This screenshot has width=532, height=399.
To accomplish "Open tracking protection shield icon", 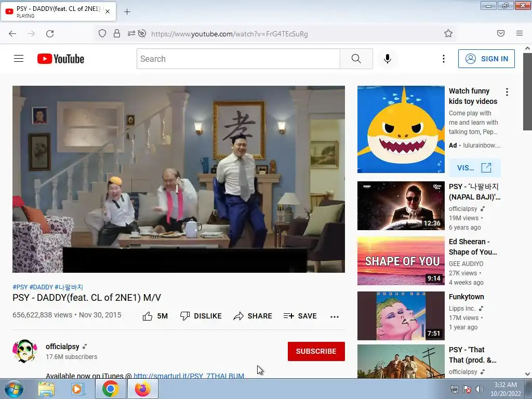I will pos(102,33).
